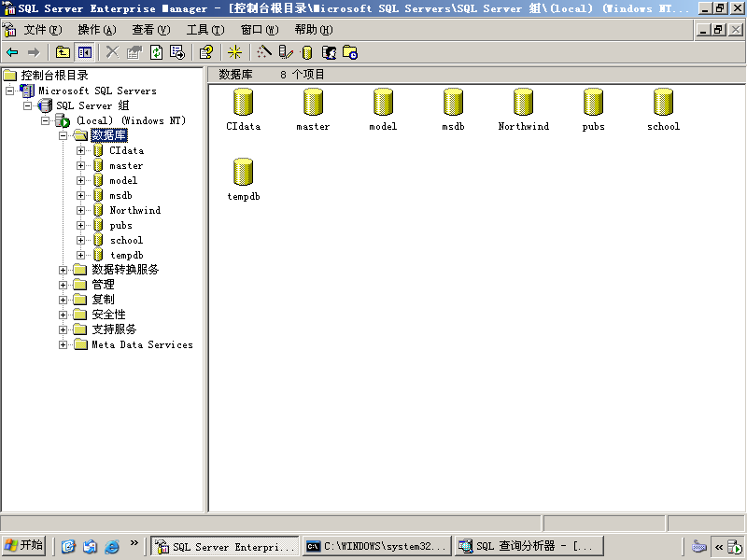Viewport: 747px width, 560px height.
Task: Click SQL Server service manager tray icon
Action: pyautogui.click(x=736, y=547)
